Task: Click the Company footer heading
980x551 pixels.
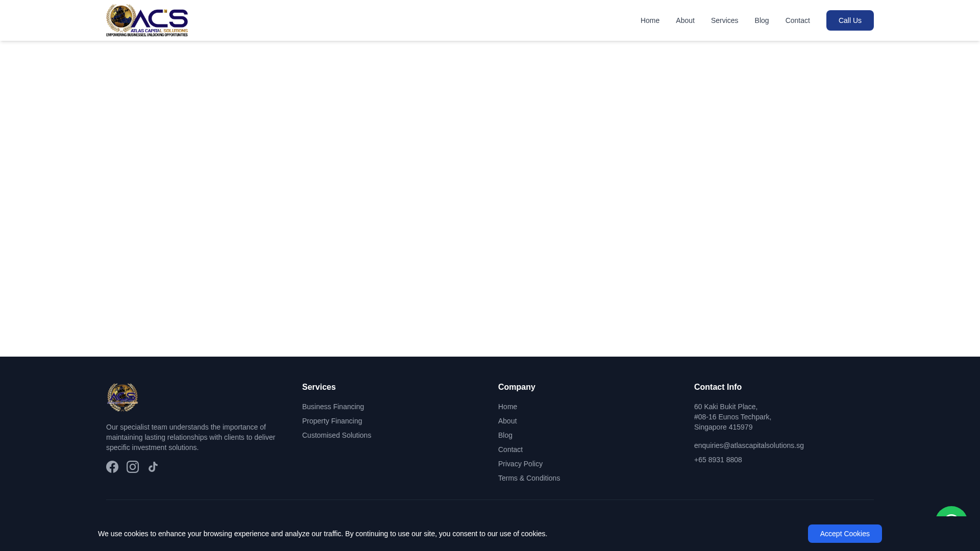Action: click(517, 387)
